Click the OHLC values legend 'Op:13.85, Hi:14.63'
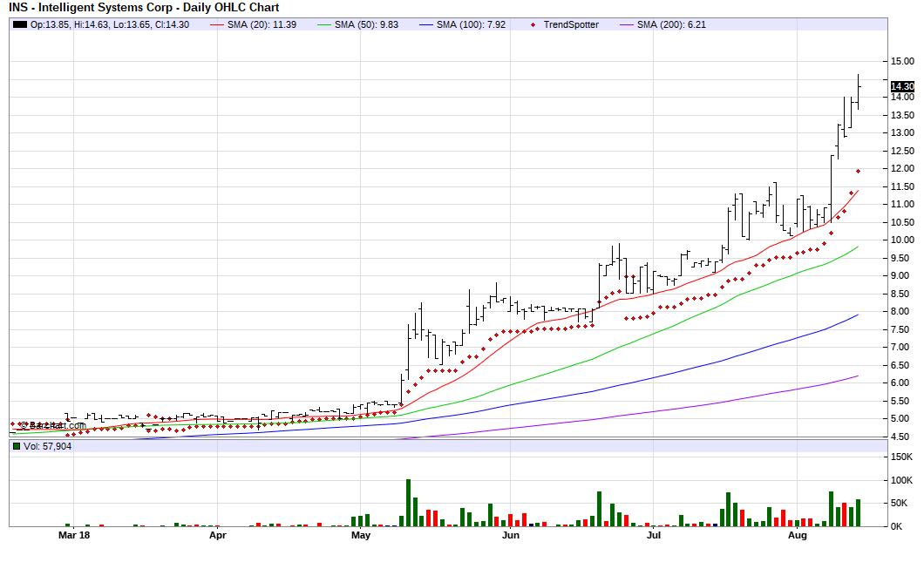Viewport: 924px width, 562px height. click(71, 24)
